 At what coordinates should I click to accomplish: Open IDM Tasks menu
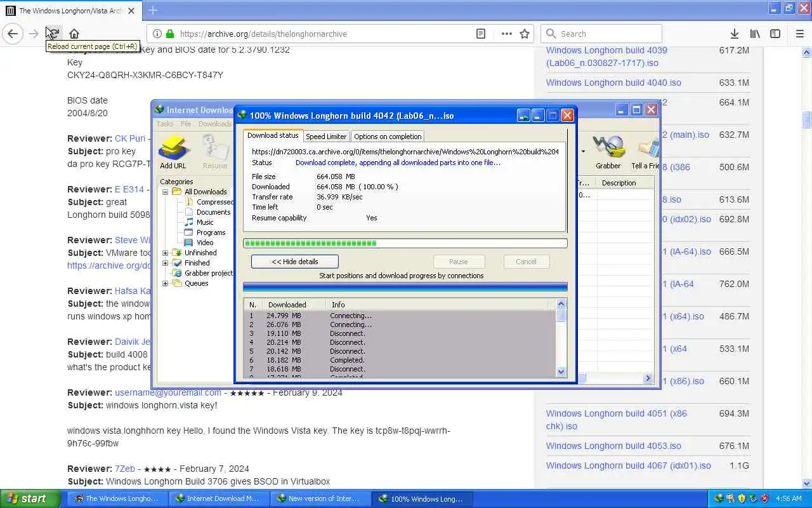tap(165, 124)
